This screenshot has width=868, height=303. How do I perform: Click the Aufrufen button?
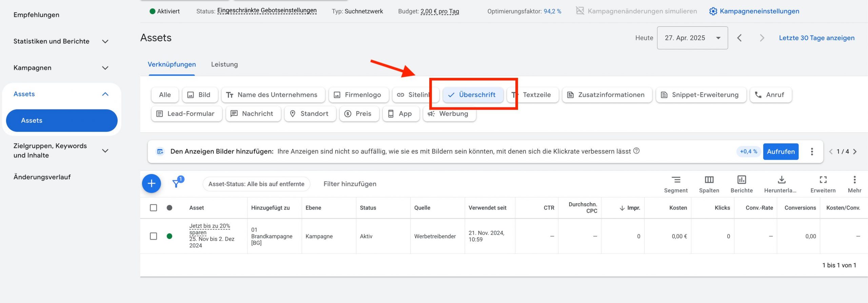click(x=781, y=152)
